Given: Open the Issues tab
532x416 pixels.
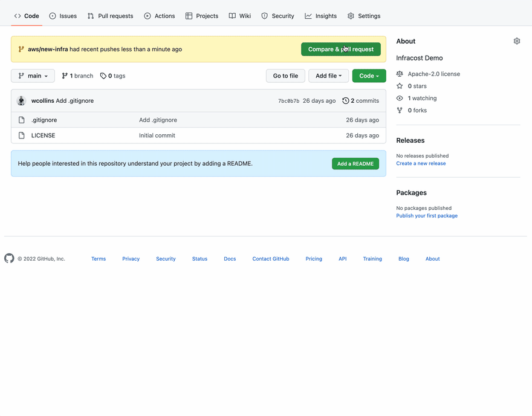Looking at the screenshot, I should [x=63, y=16].
